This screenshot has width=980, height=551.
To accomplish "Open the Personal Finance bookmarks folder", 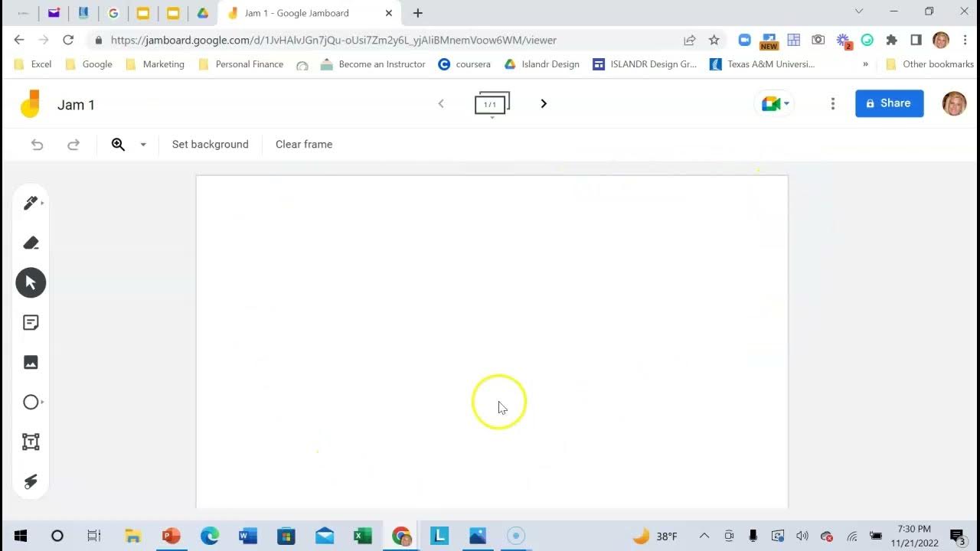I will [x=240, y=64].
